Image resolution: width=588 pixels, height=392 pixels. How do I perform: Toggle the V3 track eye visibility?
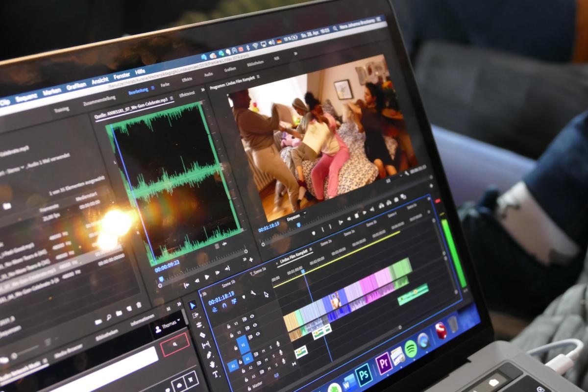[x=252, y=316]
